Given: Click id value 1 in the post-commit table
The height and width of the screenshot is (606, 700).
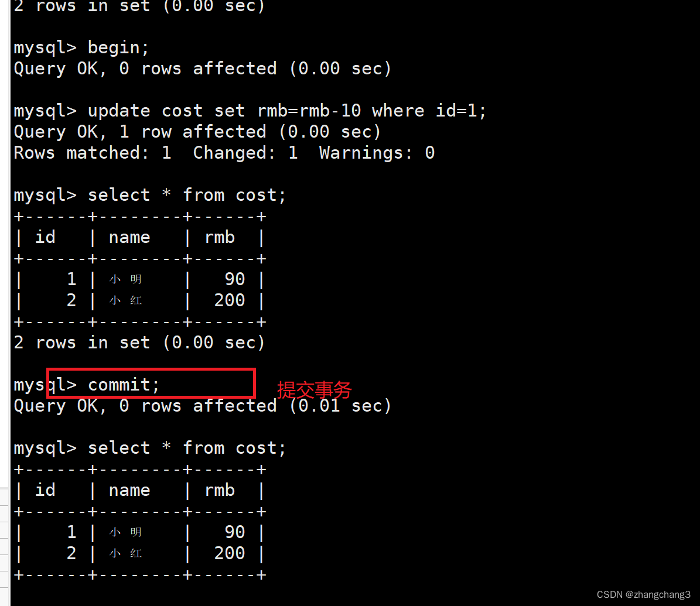Looking at the screenshot, I should click(x=71, y=532).
